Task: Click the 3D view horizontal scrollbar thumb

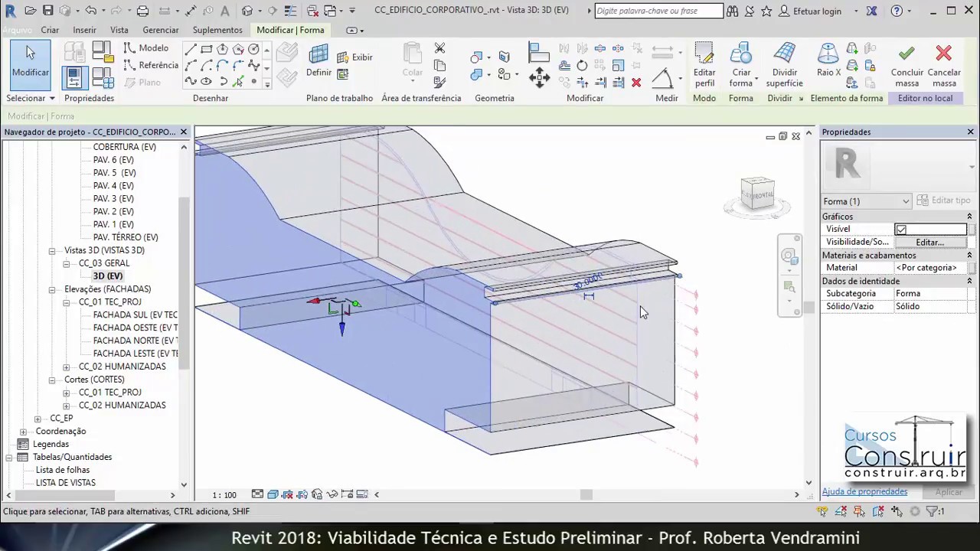Action: coord(586,494)
